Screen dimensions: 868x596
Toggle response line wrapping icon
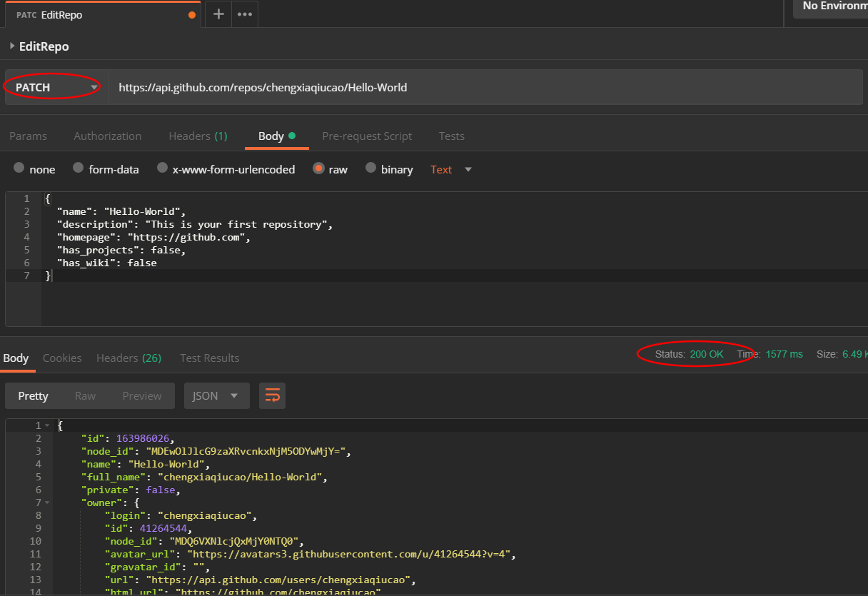(273, 395)
